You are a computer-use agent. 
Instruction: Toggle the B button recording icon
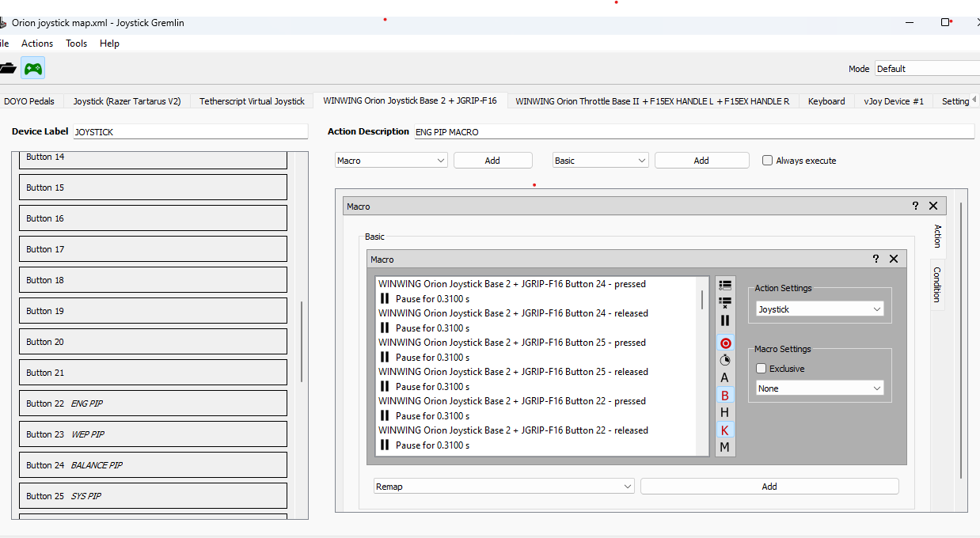(724, 395)
